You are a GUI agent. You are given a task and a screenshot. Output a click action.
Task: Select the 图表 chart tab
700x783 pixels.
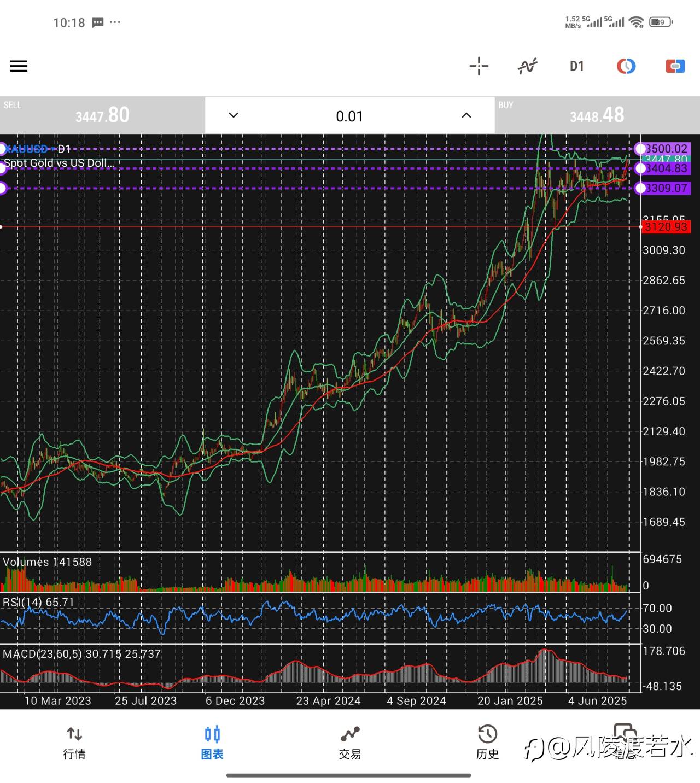pos(212,743)
